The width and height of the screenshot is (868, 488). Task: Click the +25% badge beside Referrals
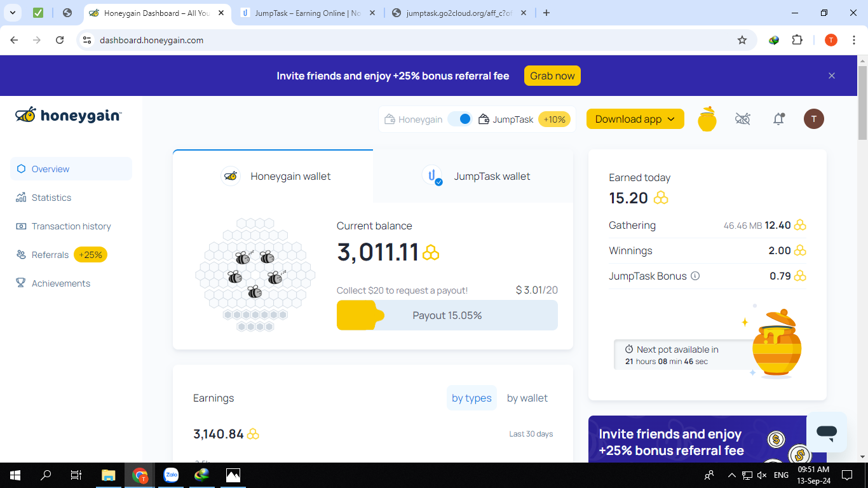(x=90, y=255)
